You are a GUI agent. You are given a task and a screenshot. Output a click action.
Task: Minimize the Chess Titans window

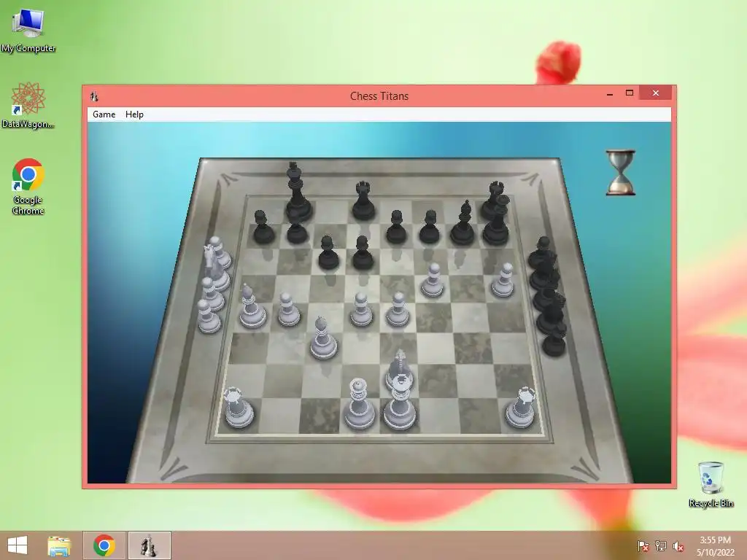pyautogui.click(x=610, y=94)
